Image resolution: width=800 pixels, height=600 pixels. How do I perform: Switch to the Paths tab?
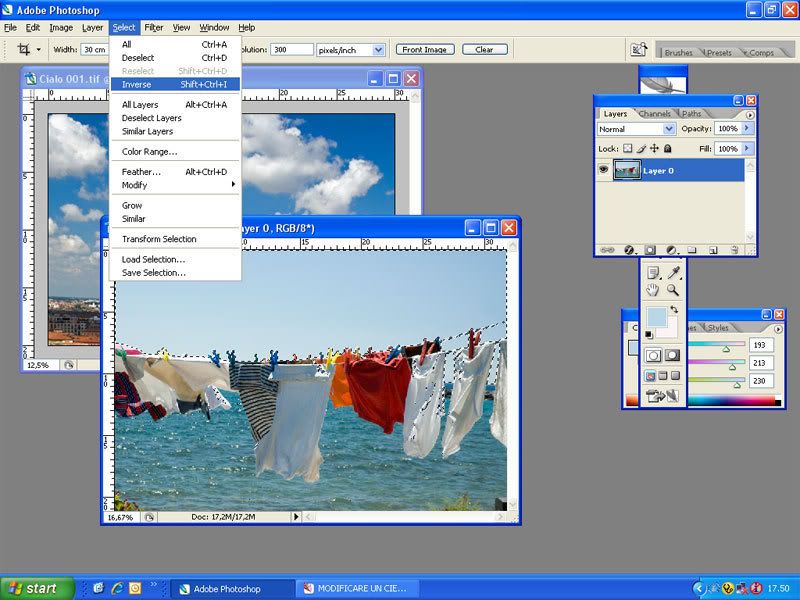[691, 114]
